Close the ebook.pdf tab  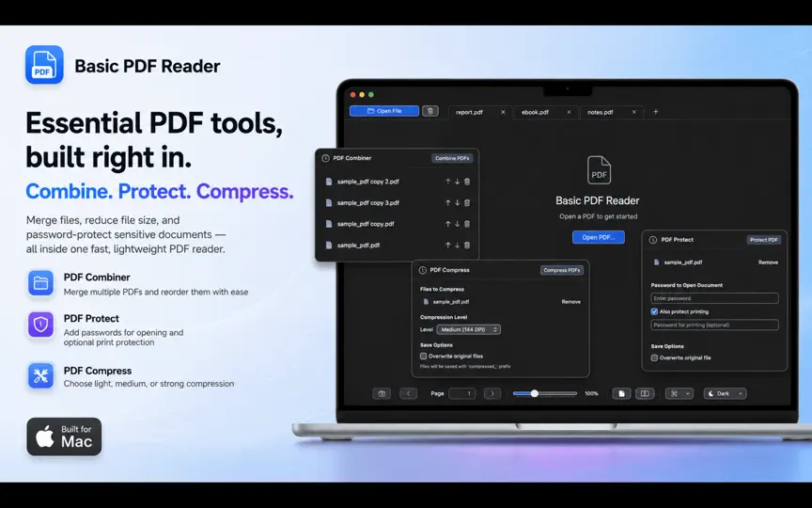click(x=569, y=112)
